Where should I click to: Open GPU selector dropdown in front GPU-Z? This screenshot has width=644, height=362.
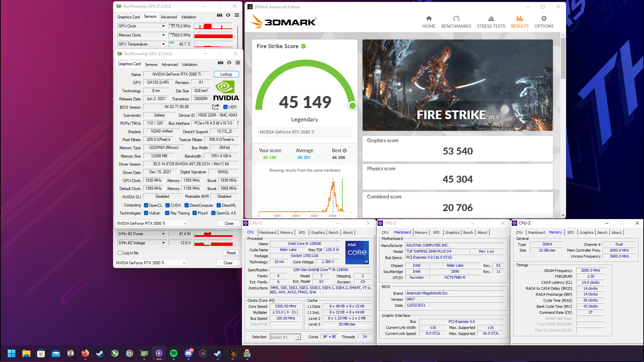click(152, 223)
